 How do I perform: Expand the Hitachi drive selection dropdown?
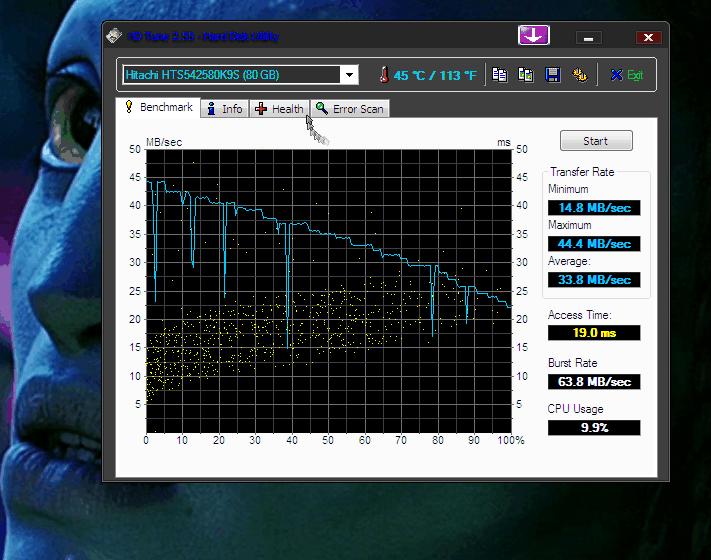point(349,75)
